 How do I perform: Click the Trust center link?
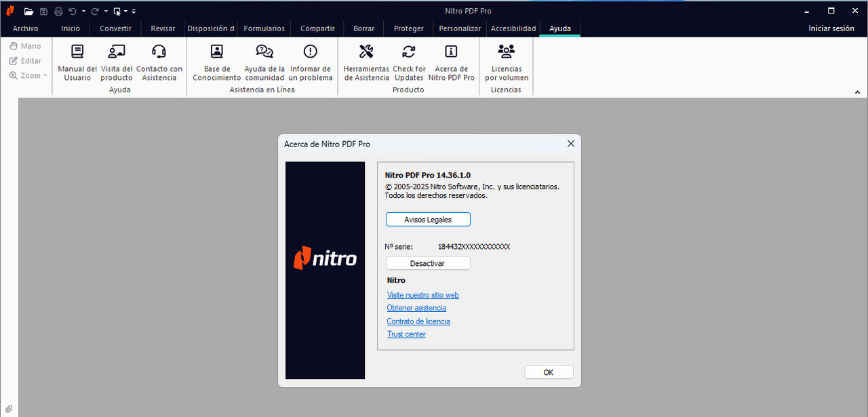point(406,334)
